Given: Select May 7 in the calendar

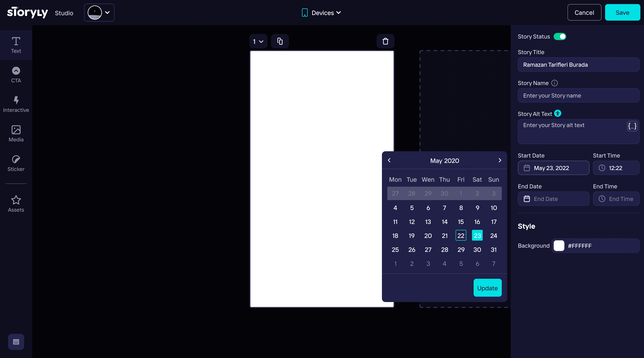Looking at the screenshot, I should (444, 208).
